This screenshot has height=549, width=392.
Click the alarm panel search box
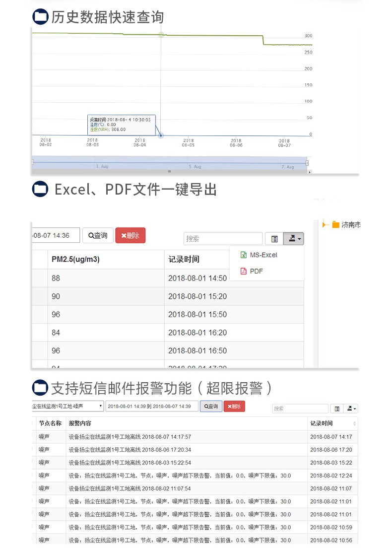tap(300, 409)
